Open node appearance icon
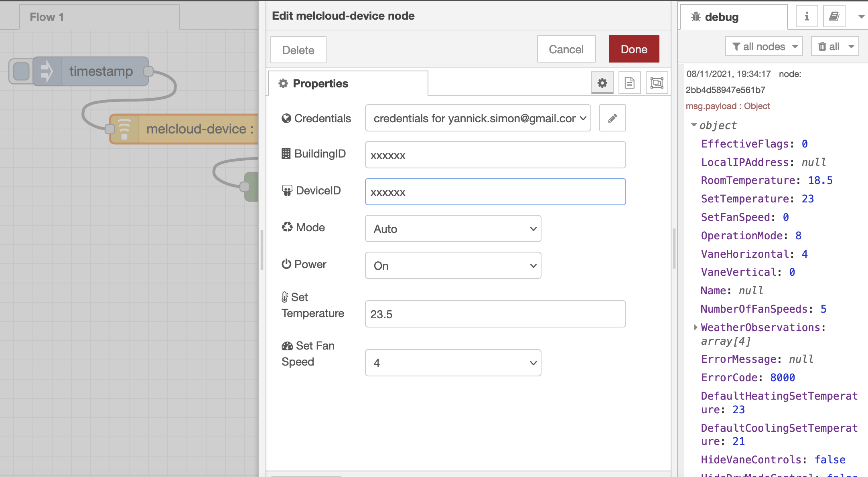The image size is (868, 477). coord(657,83)
